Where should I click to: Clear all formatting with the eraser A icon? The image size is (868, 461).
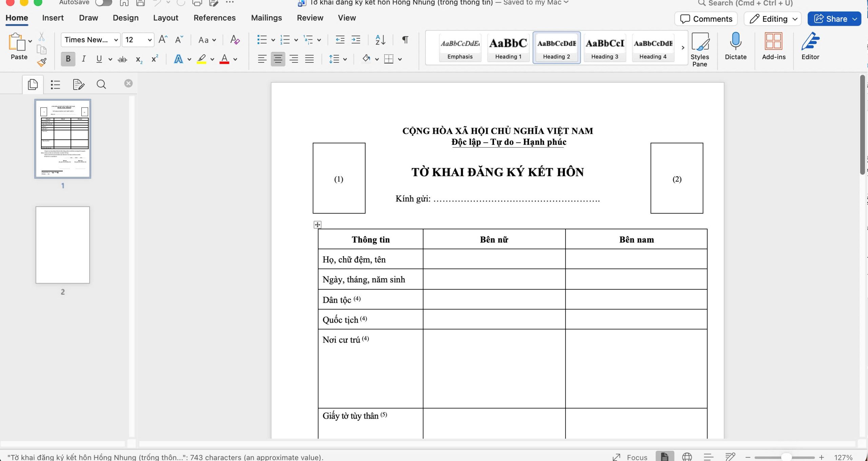pyautogui.click(x=235, y=40)
